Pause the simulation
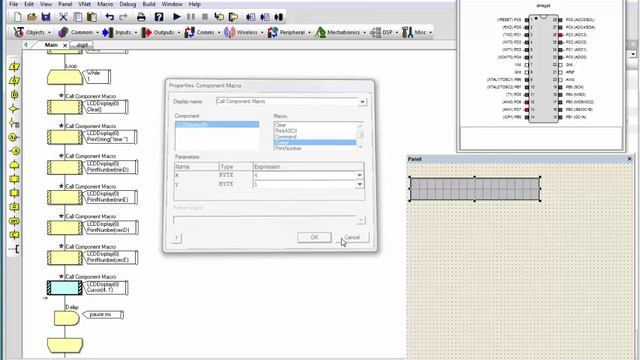Viewport: 640px width, 360px height. [x=191, y=17]
